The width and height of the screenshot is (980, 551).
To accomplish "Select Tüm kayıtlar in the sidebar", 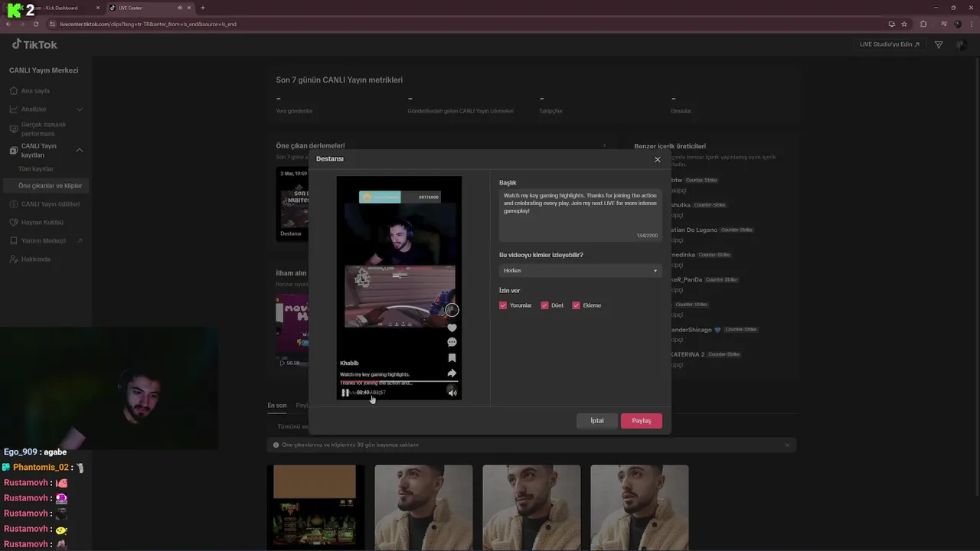I will [36, 169].
